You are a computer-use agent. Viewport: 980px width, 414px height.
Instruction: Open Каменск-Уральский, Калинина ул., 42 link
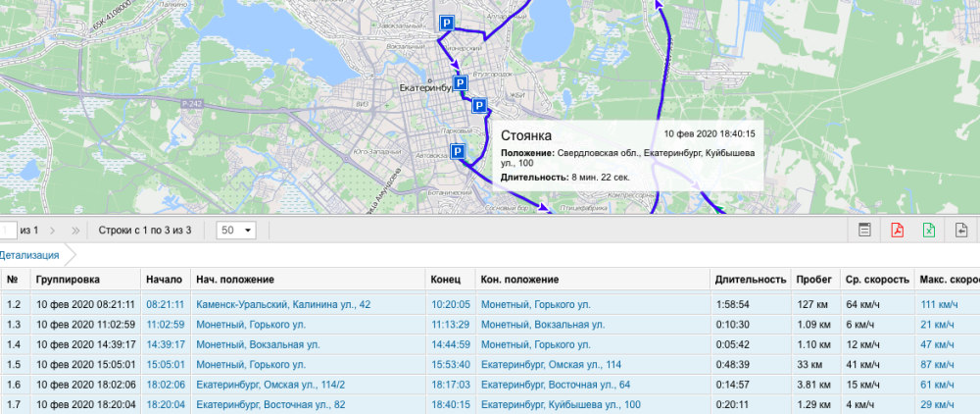pyautogui.click(x=283, y=304)
